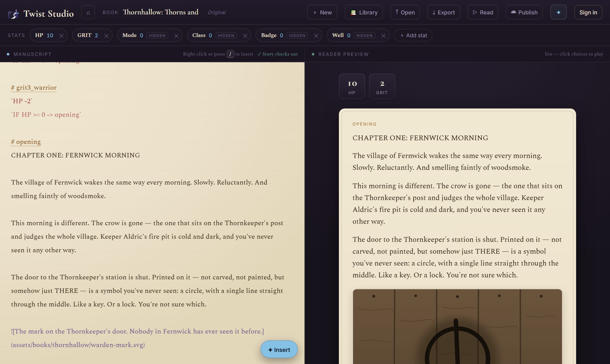Remove the Badge stat chip
610x364 pixels.
coord(316,36)
